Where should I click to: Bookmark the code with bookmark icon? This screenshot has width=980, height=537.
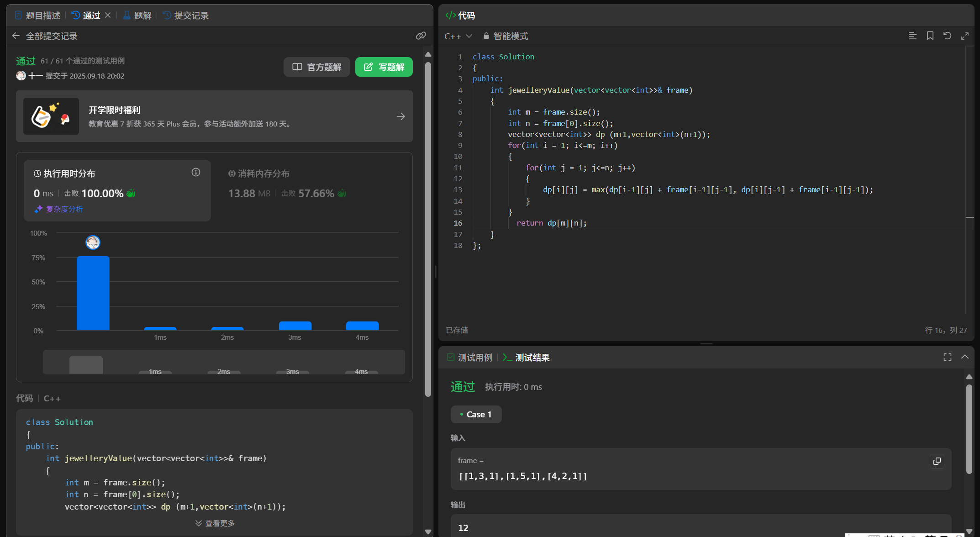(x=930, y=36)
